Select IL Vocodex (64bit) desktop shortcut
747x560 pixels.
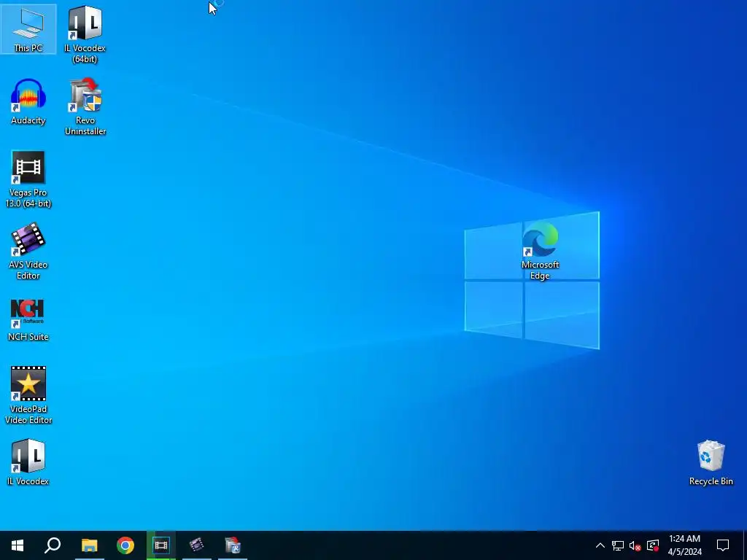pos(85,34)
